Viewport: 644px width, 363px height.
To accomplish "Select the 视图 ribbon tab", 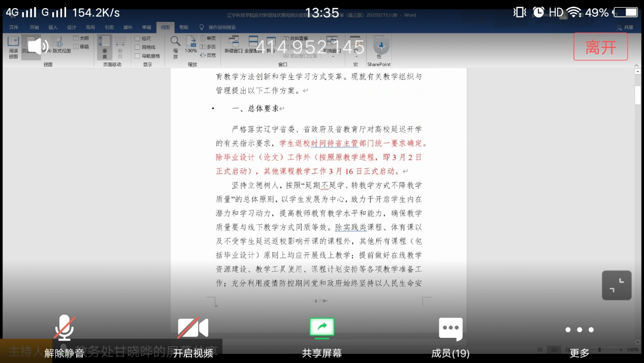I will 165,27.
